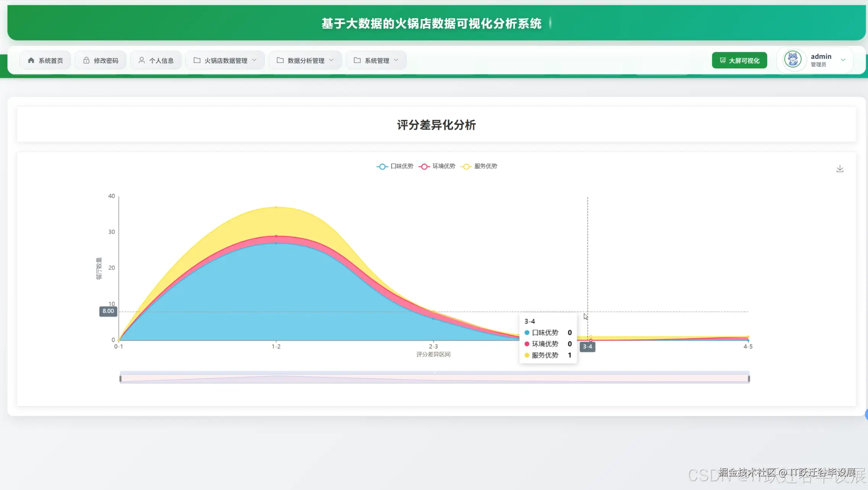This screenshot has height=490, width=868.
Task: Open 大屏可视化 big screen button
Action: click(739, 60)
